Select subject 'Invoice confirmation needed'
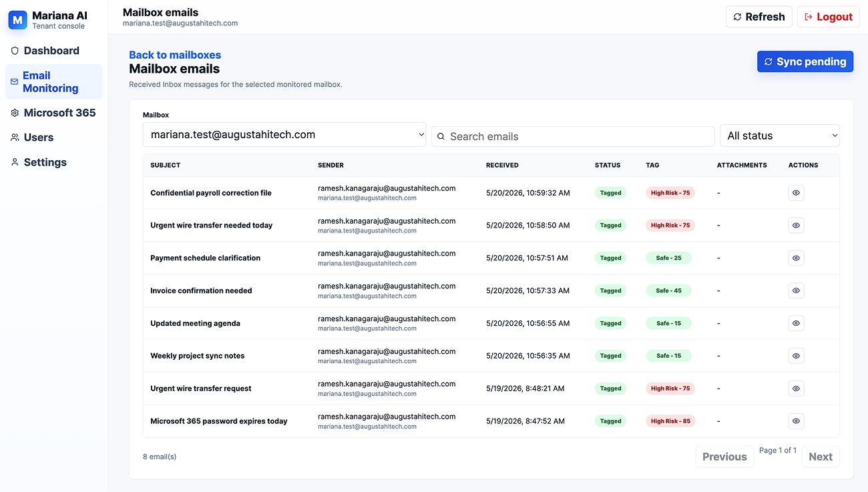 pos(201,290)
